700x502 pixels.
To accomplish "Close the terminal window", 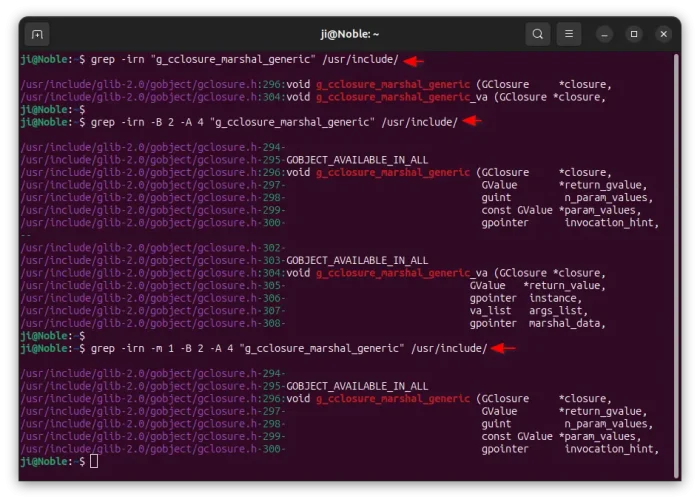I will point(663,34).
